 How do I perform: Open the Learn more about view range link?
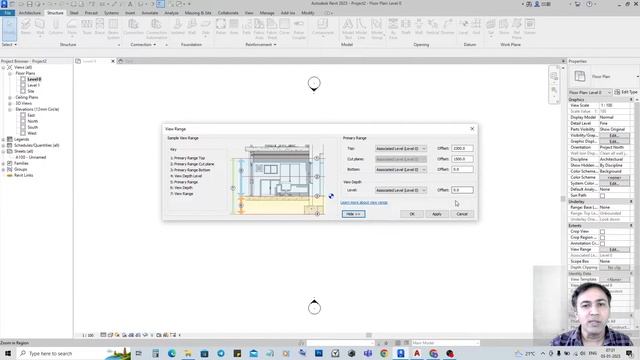364,202
